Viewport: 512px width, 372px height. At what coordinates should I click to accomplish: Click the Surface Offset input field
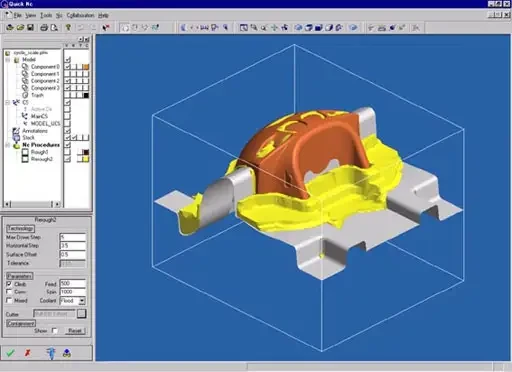[x=73, y=254]
